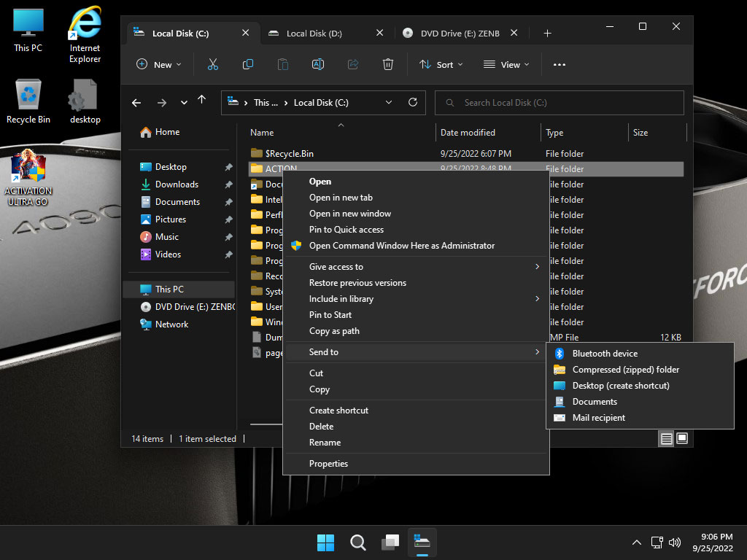Open taskbar Search

click(357, 542)
